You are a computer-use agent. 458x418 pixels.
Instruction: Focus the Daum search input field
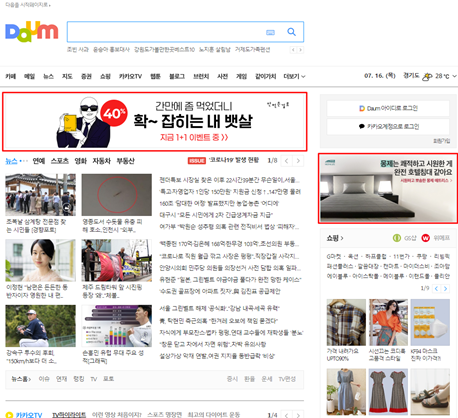point(165,32)
